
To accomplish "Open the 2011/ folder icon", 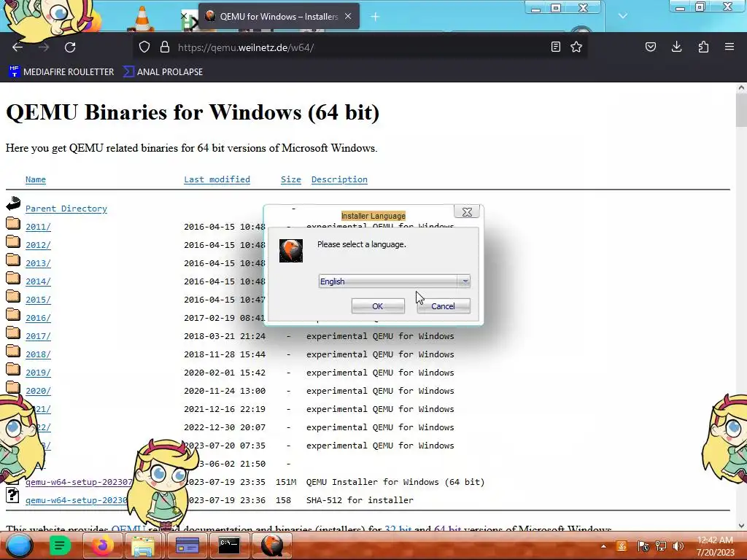I will (x=13, y=223).
